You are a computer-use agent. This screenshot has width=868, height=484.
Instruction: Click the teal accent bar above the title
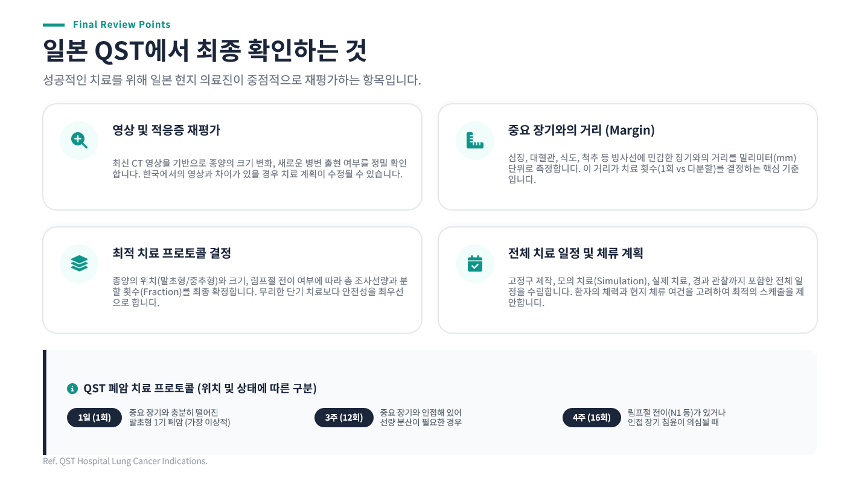54,25
